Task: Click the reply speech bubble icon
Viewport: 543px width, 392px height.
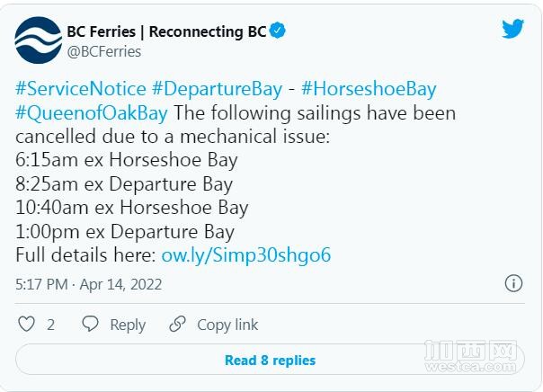Action: (90, 325)
